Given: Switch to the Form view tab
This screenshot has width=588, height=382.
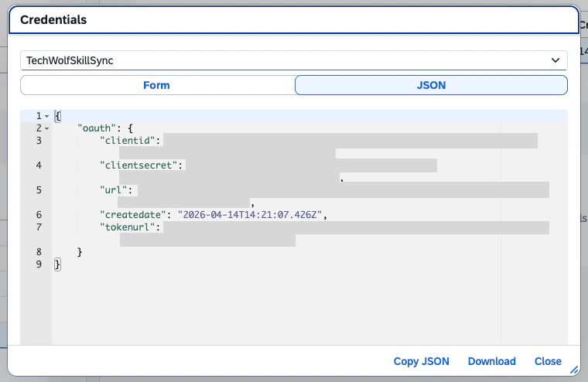Looking at the screenshot, I should click(157, 85).
